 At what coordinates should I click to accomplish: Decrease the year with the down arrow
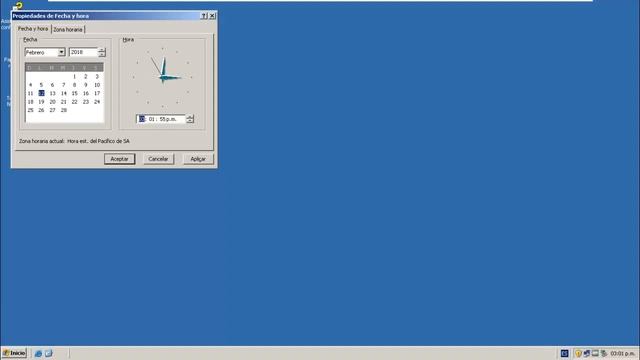click(x=102, y=55)
